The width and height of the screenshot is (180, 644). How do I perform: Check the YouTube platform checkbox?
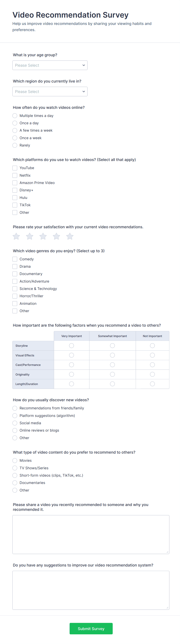click(x=15, y=168)
